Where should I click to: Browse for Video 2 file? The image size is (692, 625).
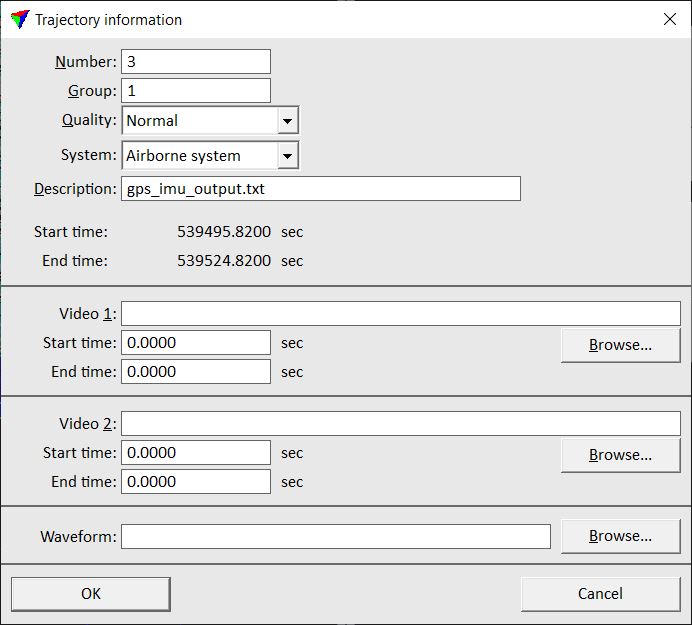[x=620, y=455]
